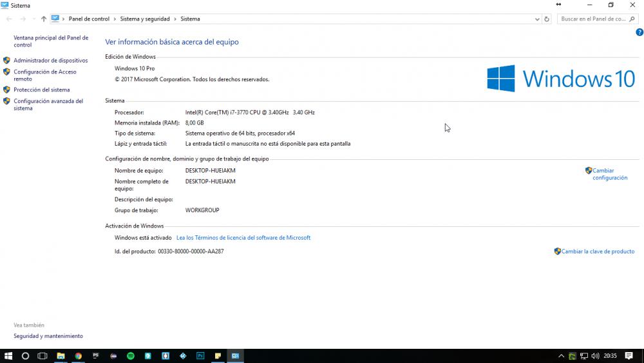Click the volume speaker icon in the tray
This screenshot has height=363, width=644.
coord(595,356)
